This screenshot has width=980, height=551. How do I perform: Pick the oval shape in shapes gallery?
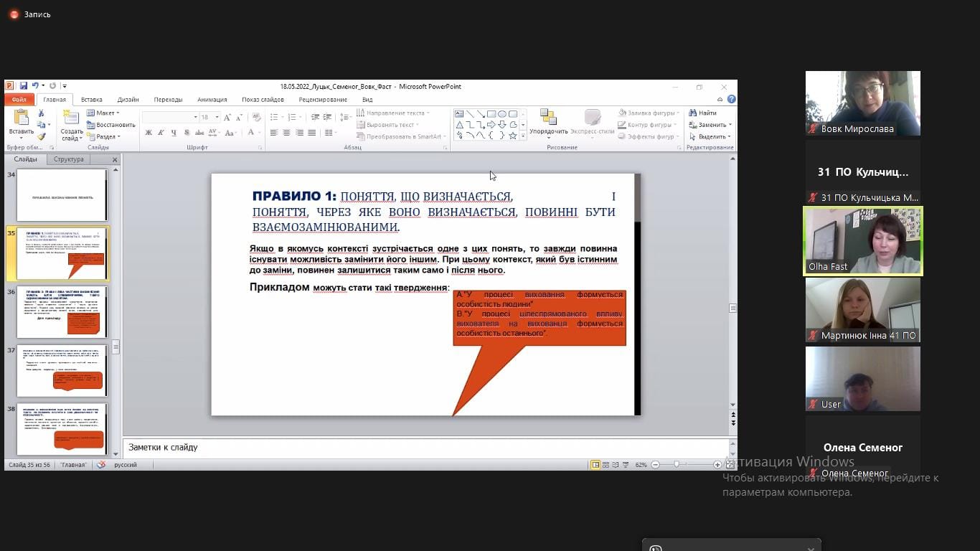pos(502,113)
